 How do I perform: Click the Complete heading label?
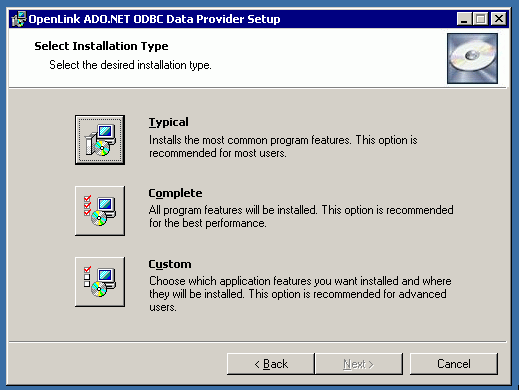(x=175, y=193)
